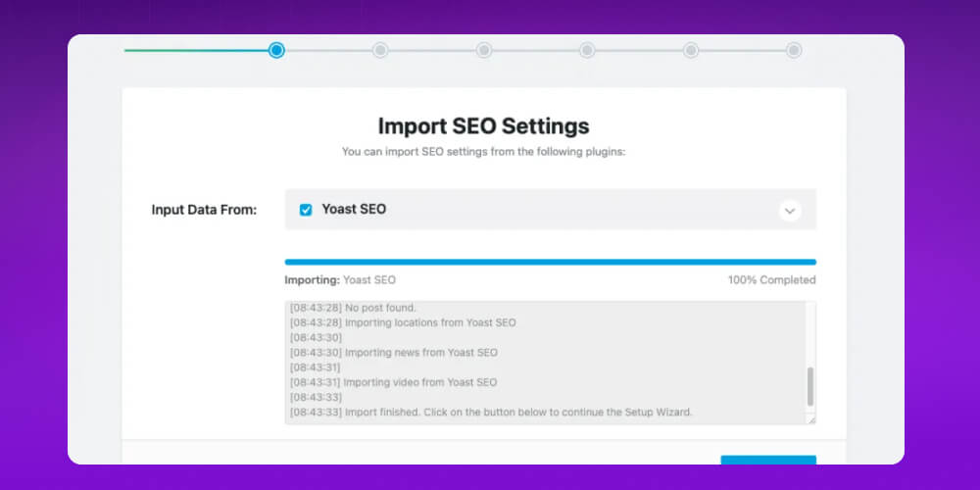Go to the third grey upcoming step dot
The height and width of the screenshot is (490, 980).
pos(587,51)
